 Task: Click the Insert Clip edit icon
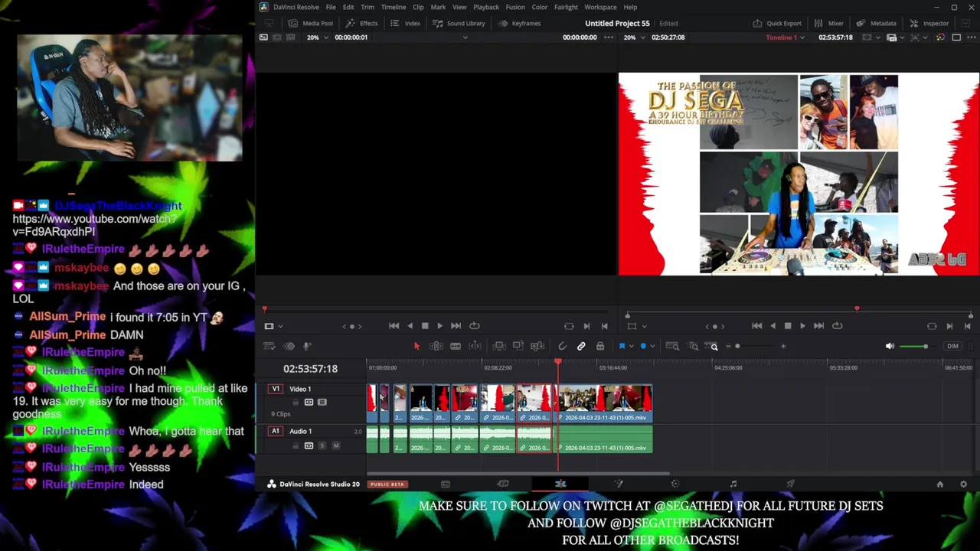click(x=499, y=347)
